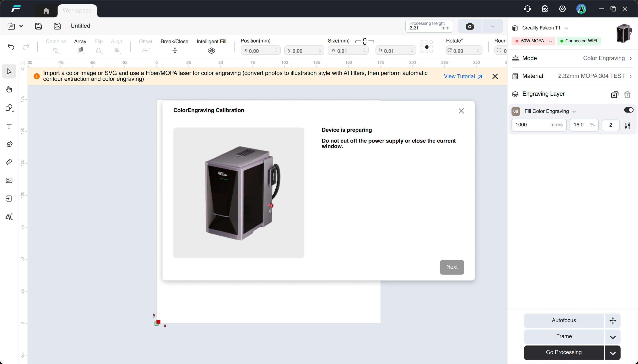
Task: Open the Array tool
Action: click(80, 46)
